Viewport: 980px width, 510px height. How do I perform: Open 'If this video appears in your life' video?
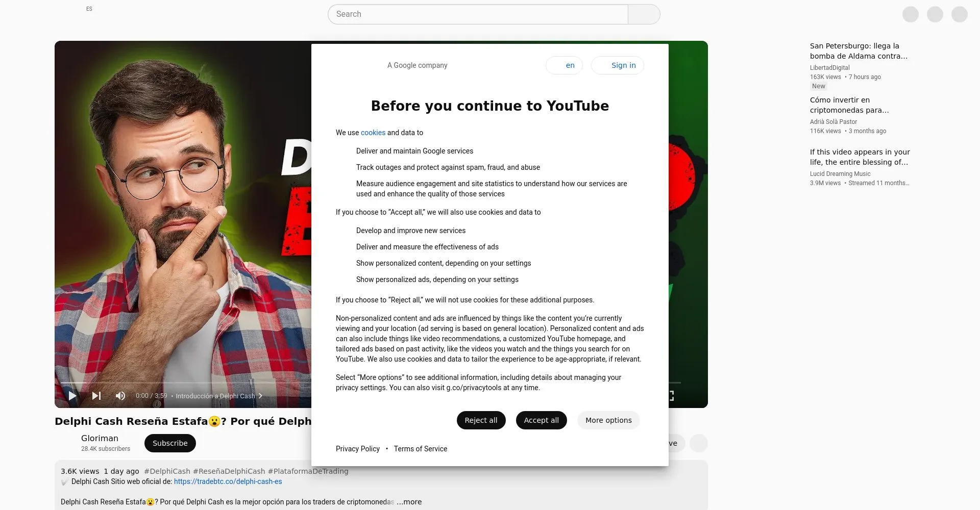860,157
